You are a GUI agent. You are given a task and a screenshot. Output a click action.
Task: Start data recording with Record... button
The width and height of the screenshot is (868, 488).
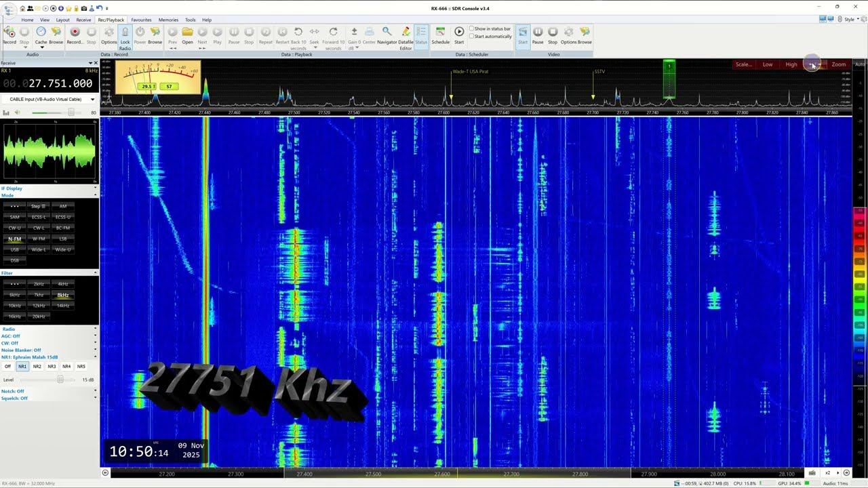75,35
